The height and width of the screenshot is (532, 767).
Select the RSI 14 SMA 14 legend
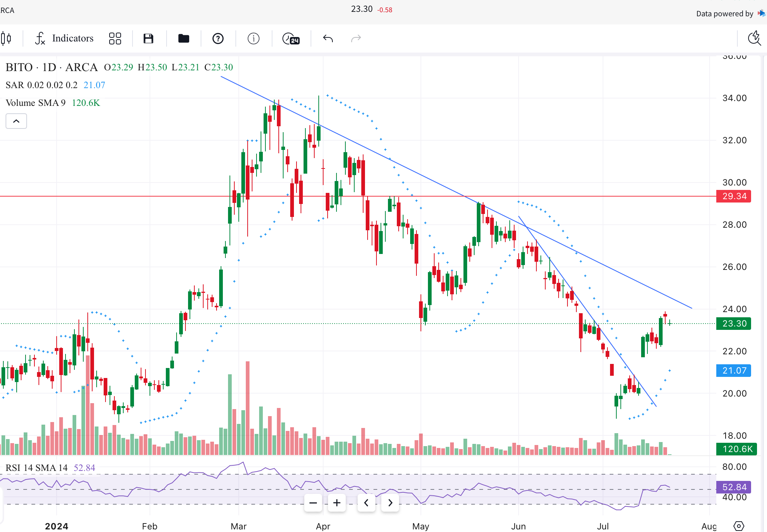pos(36,468)
